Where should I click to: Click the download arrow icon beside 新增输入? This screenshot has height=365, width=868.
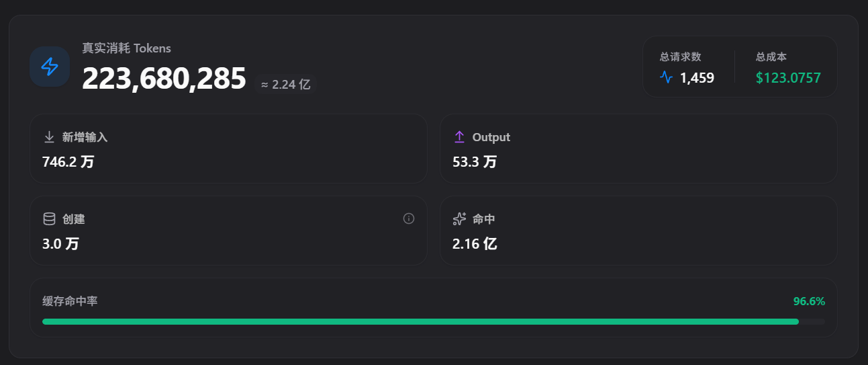click(x=49, y=137)
